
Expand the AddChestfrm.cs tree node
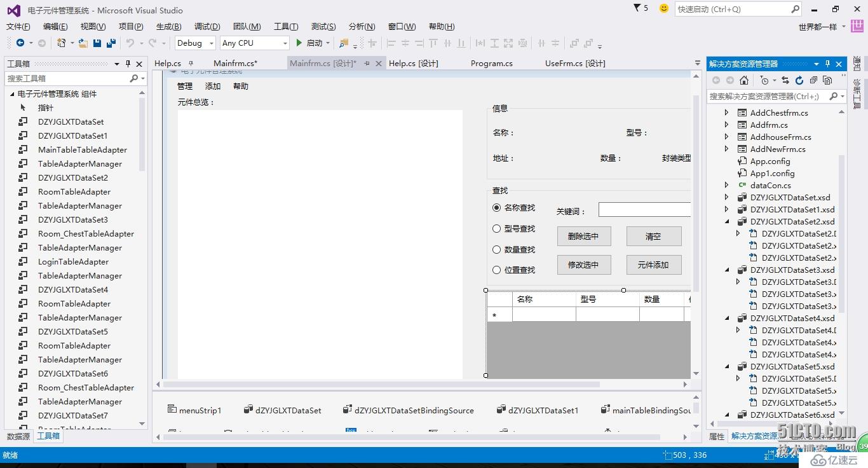[x=727, y=113]
